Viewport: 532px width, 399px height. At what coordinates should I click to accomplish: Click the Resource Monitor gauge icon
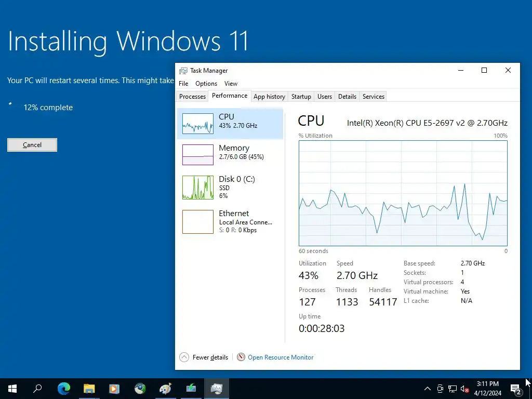click(x=241, y=357)
